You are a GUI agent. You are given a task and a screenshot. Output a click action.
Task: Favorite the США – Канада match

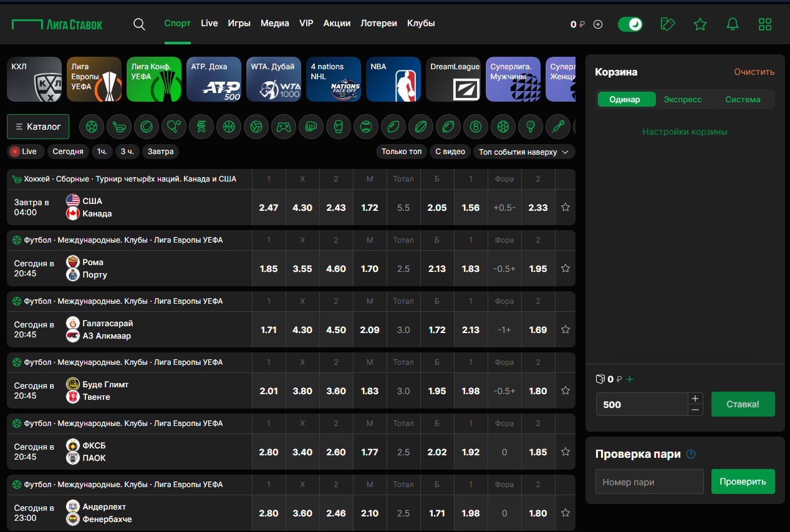[566, 207]
